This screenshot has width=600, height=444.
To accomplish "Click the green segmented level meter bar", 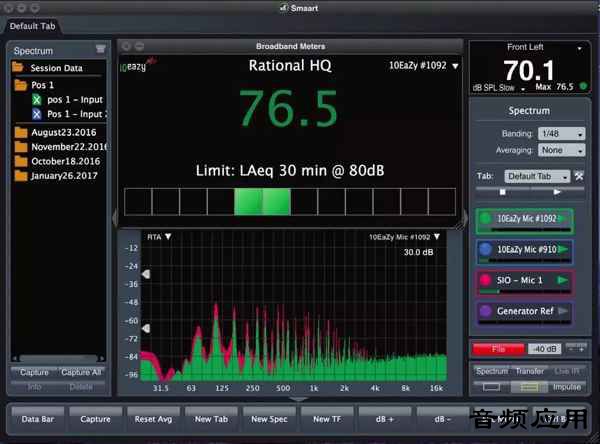I will click(290, 201).
